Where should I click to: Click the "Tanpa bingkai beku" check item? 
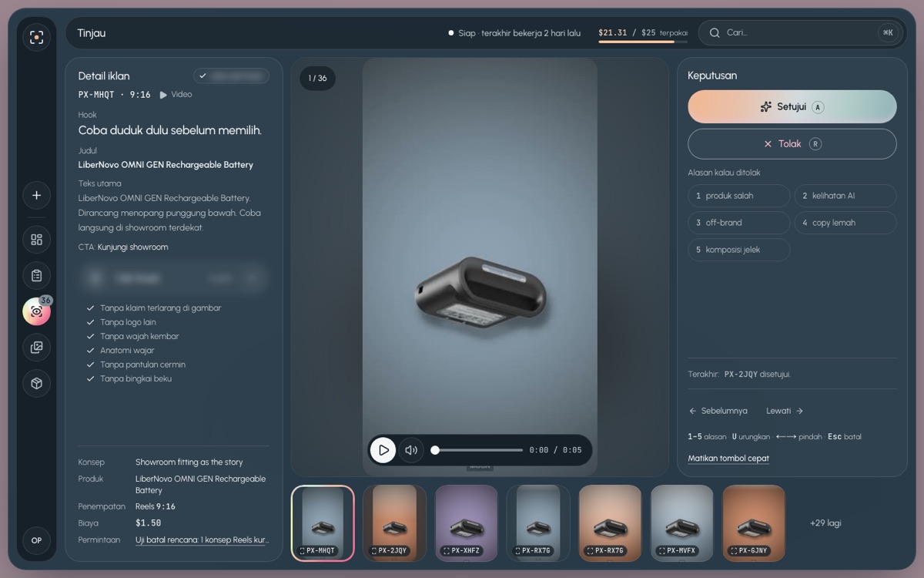click(x=129, y=378)
